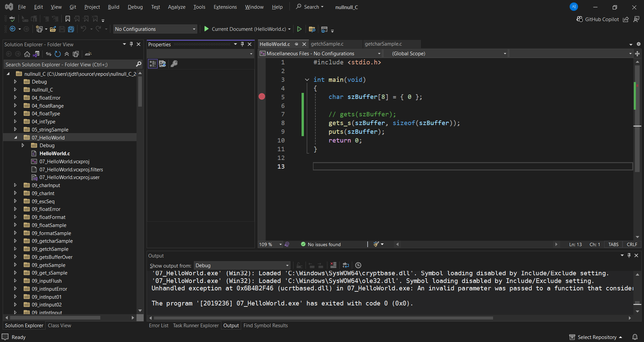Switch to getchSample.c tab
Viewport: 644px width, 342px height.
click(x=327, y=44)
